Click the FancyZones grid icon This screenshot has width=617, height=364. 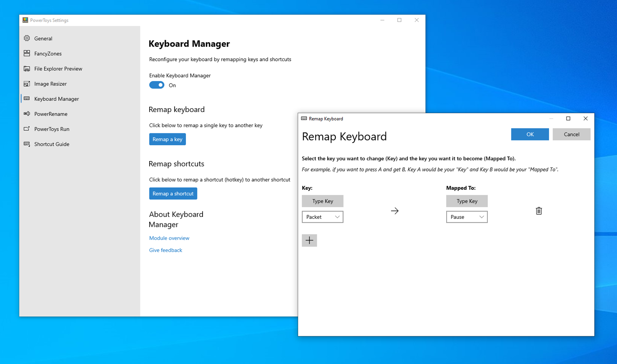pos(27,53)
